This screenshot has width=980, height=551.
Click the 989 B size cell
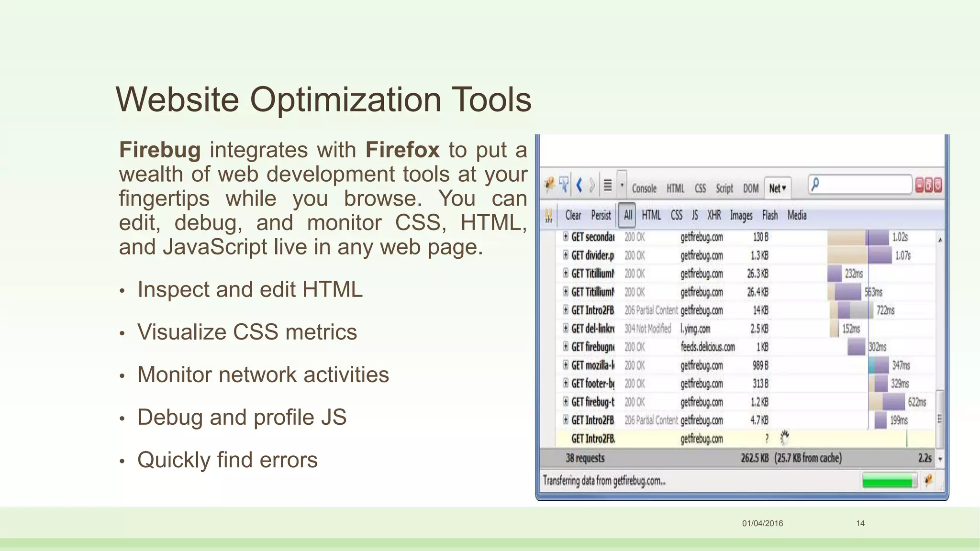[760, 365]
